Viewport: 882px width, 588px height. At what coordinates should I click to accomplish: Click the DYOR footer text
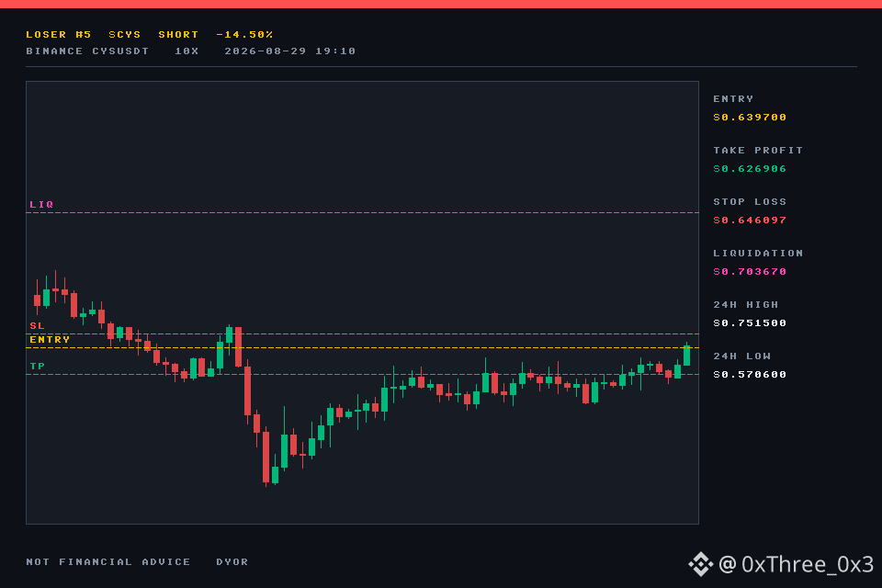(232, 562)
